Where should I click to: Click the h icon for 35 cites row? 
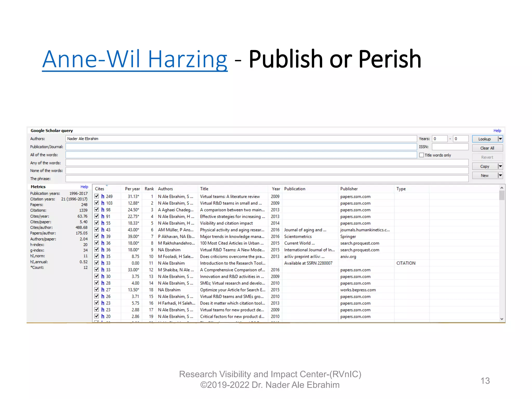coord(103,256)
